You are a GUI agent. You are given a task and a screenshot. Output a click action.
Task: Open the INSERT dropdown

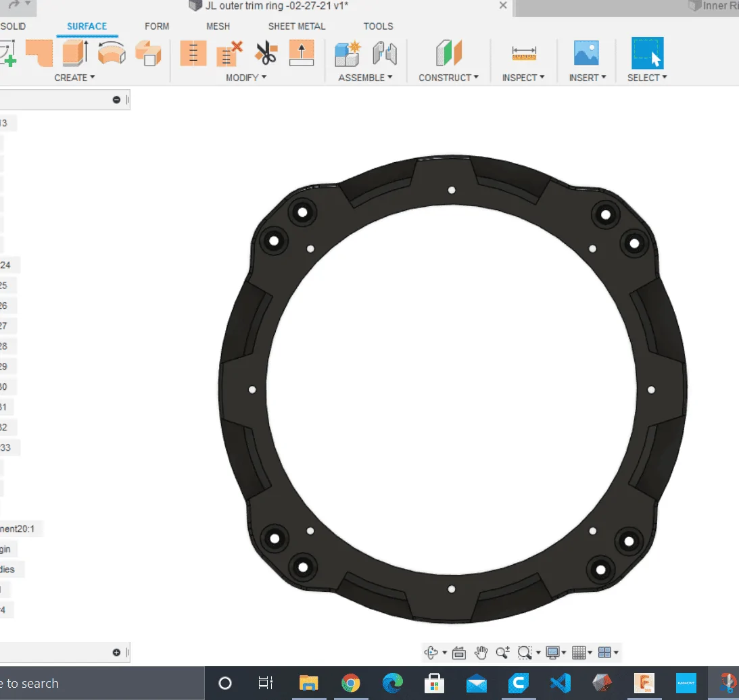[x=588, y=78]
